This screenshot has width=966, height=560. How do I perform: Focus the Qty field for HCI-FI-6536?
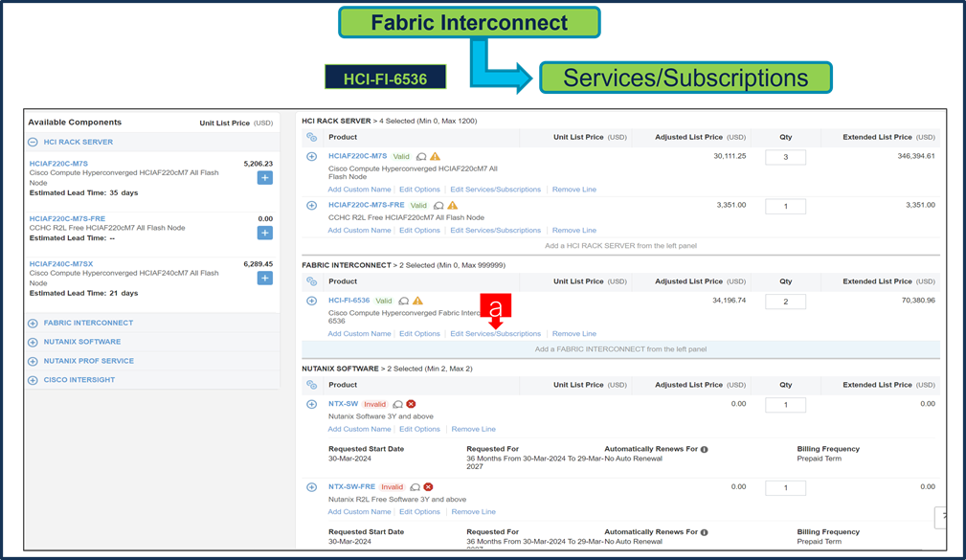785,302
